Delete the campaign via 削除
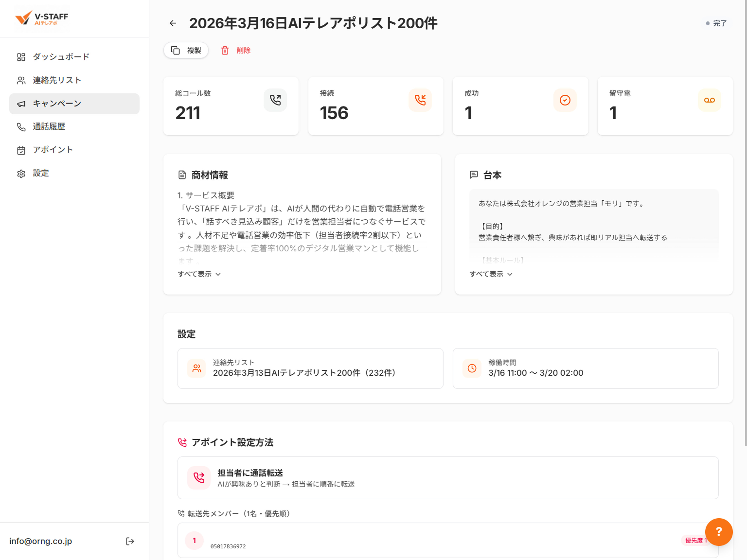The image size is (747, 560). tap(236, 50)
